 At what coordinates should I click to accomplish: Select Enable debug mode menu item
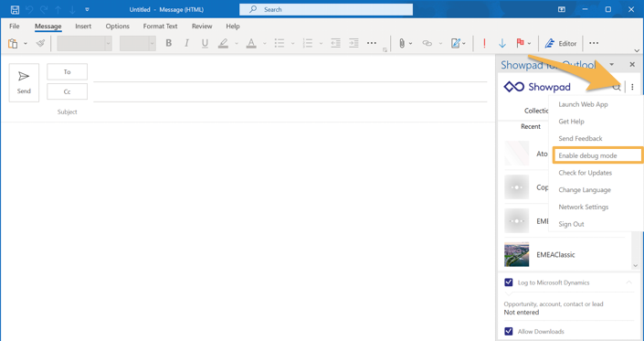click(x=597, y=155)
